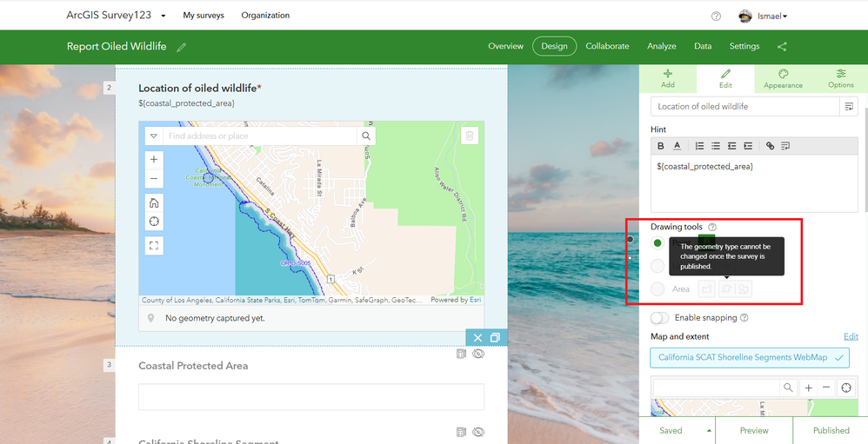This screenshot has height=444, width=868.
Task: Click the home extent button on map
Action: (154, 202)
